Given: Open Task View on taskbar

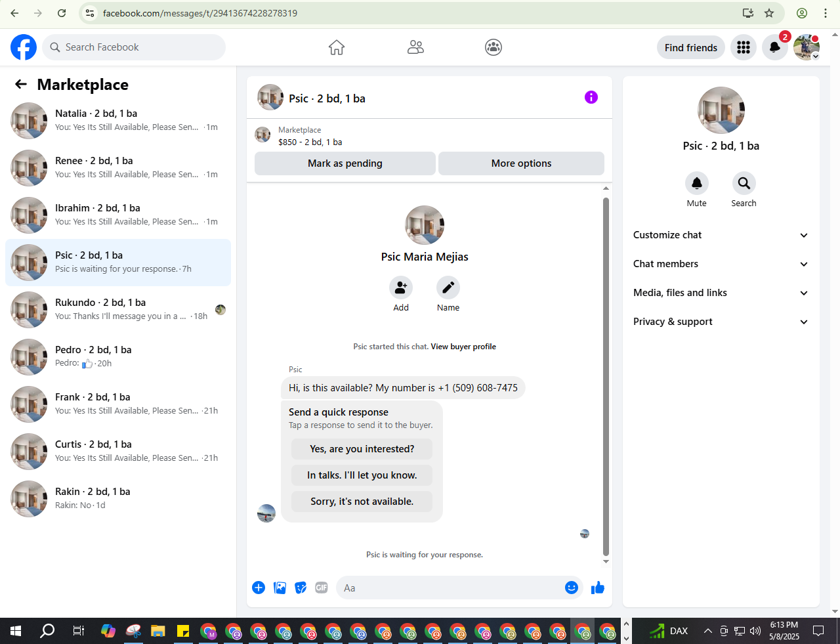Looking at the screenshot, I should coord(78,631).
